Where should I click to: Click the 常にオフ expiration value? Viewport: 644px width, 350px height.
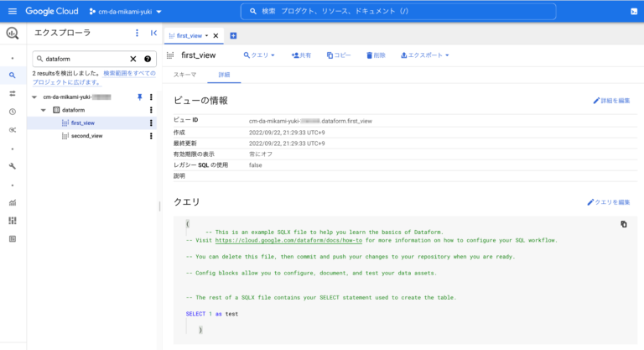261,154
